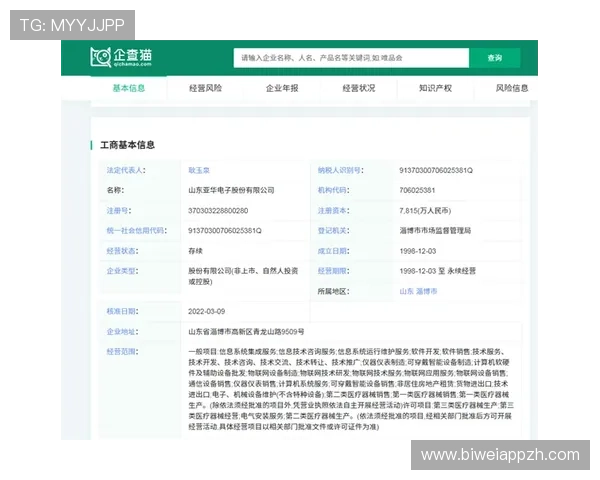Select company name 山东亚华电子股份有限公司
This screenshot has height=480, width=600.
pyautogui.click(x=231, y=190)
